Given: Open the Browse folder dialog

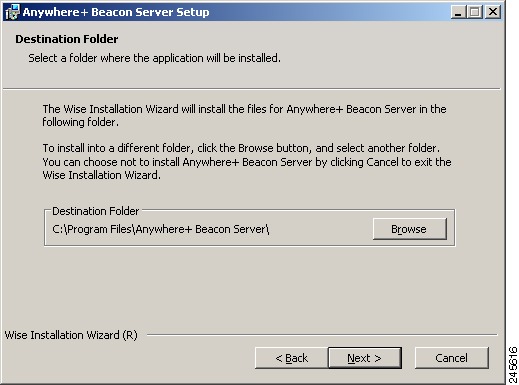Looking at the screenshot, I should 410,229.
